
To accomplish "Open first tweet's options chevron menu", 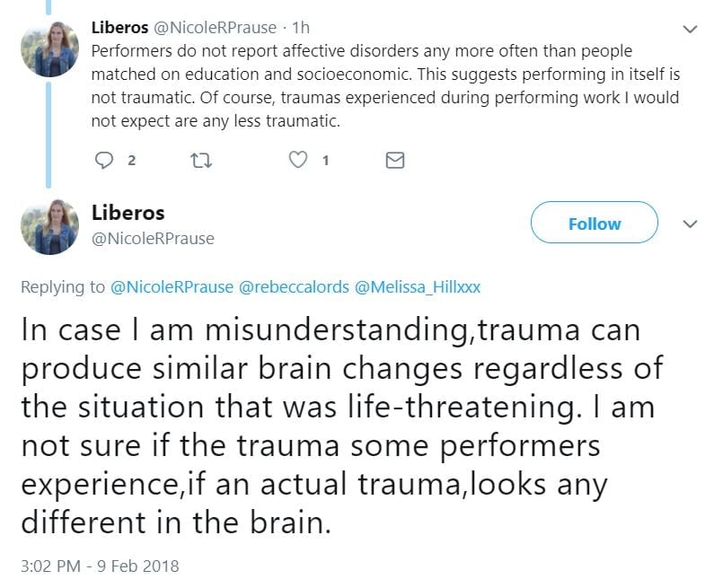I will 690,29.
